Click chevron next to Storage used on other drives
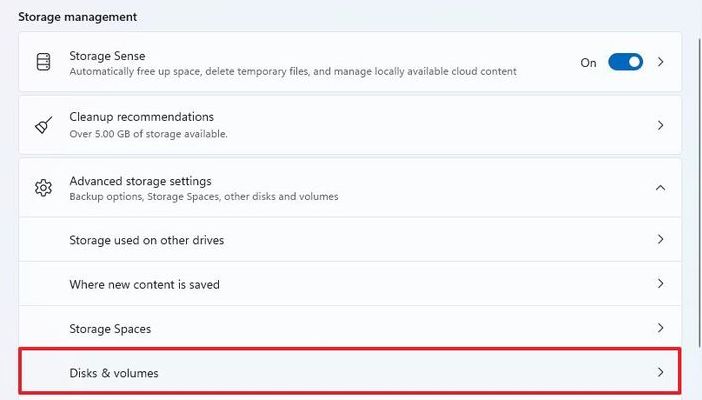This screenshot has width=702, height=400. point(660,240)
